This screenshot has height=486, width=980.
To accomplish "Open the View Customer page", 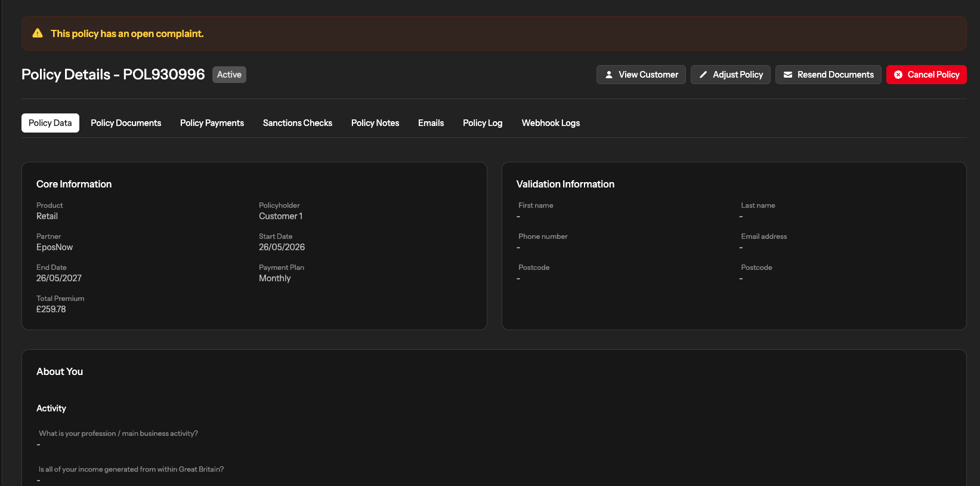I will [641, 75].
